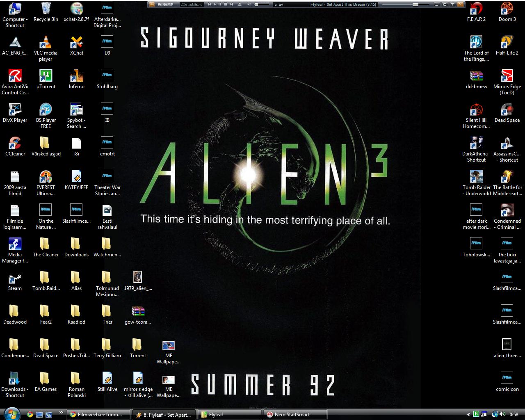This screenshot has height=420, width=525.
Task: Show hidden system tray icons
Action: [469, 415]
